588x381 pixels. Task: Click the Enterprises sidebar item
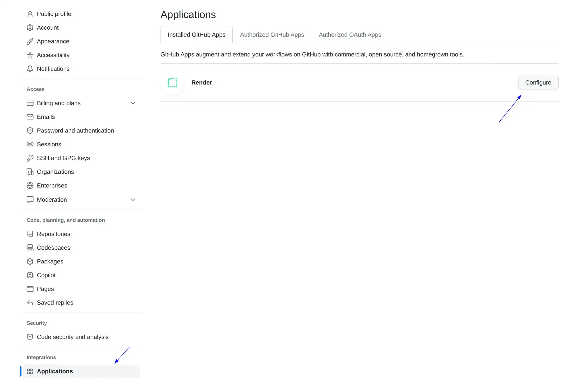point(52,186)
